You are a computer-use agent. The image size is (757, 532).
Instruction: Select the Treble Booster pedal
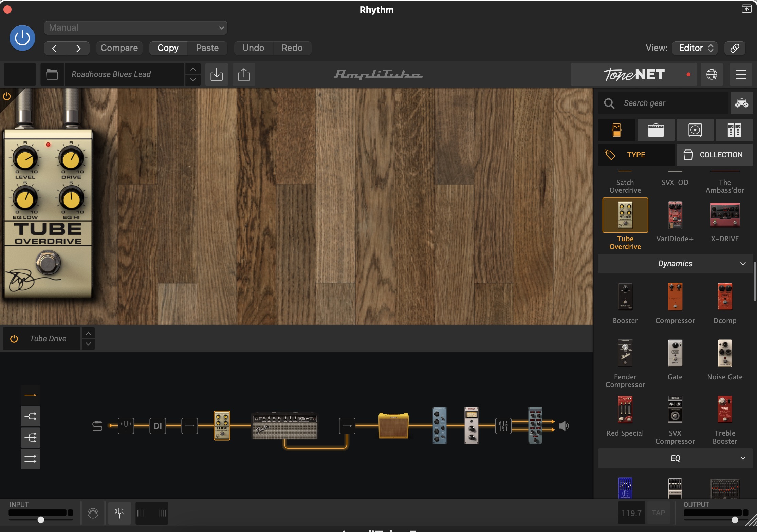pyautogui.click(x=725, y=410)
